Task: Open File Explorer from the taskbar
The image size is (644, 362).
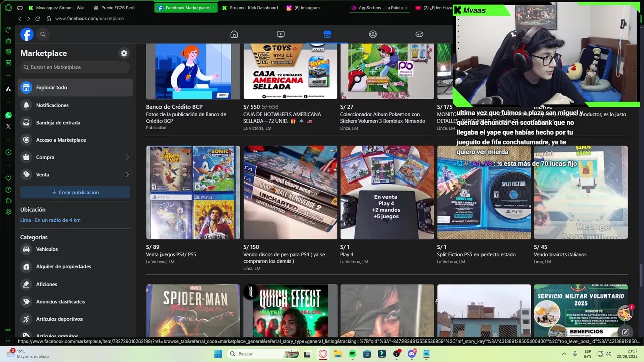Action: [338, 354]
